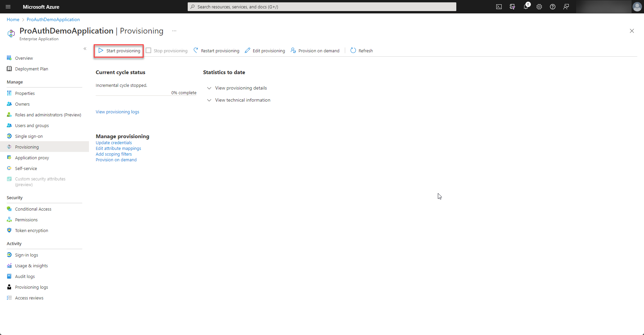
Task: Open the Directories and subscriptions filter icon
Action: [512, 7]
